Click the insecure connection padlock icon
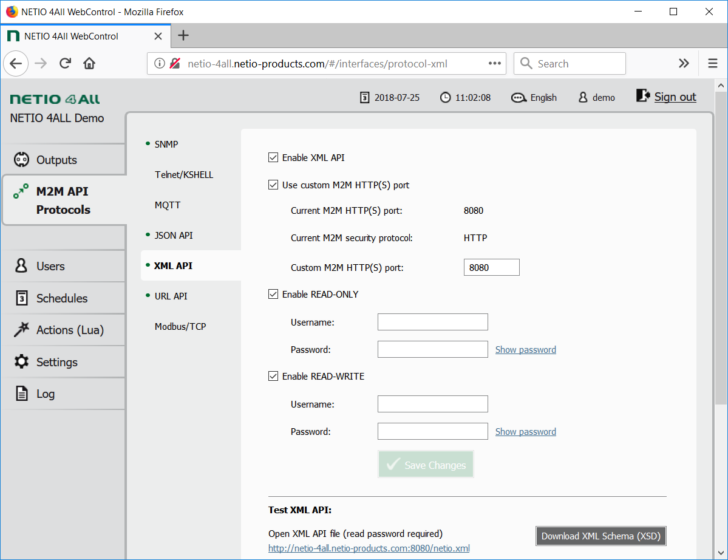The height and width of the screenshot is (560, 728). [x=175, y=64]
